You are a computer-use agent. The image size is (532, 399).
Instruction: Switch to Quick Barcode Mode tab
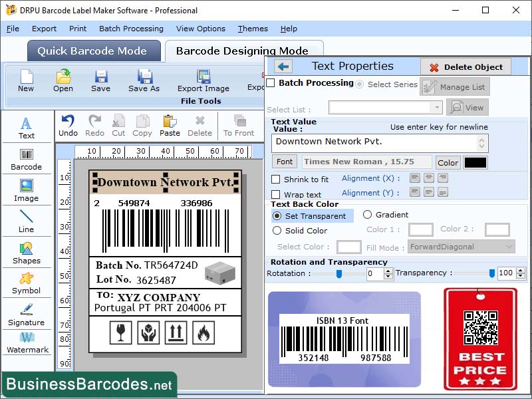click(93, 51)
